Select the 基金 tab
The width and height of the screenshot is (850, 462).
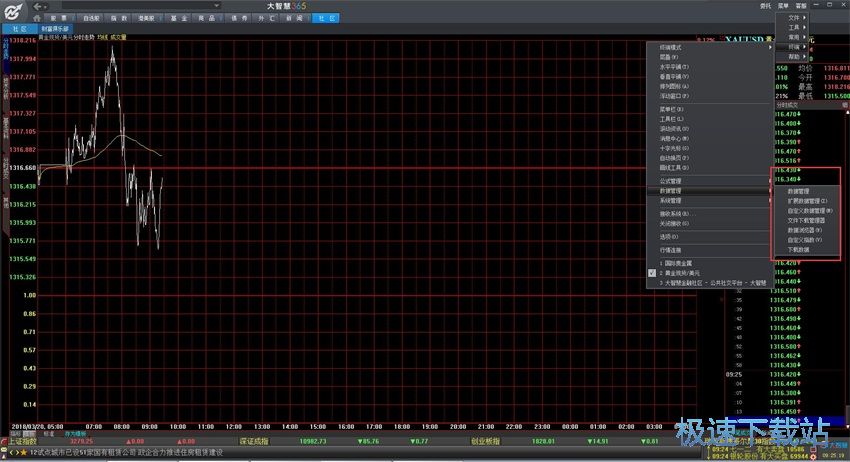click(x=179, y=18)
